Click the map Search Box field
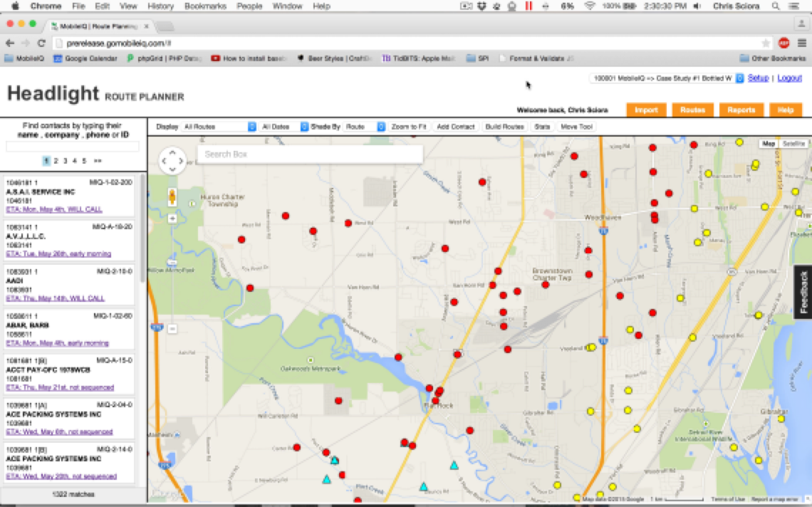The width and height of the screenshot is (812, 507). [310, 155]
